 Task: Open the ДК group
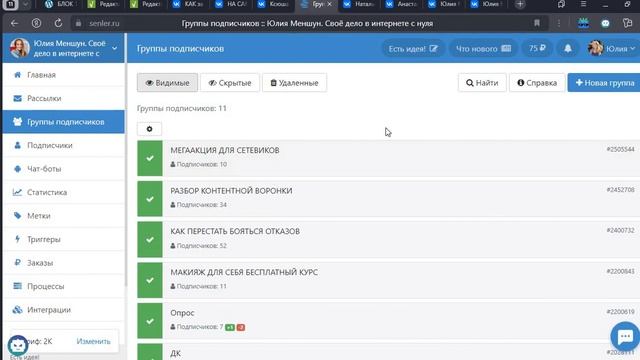tap(176, 353)
